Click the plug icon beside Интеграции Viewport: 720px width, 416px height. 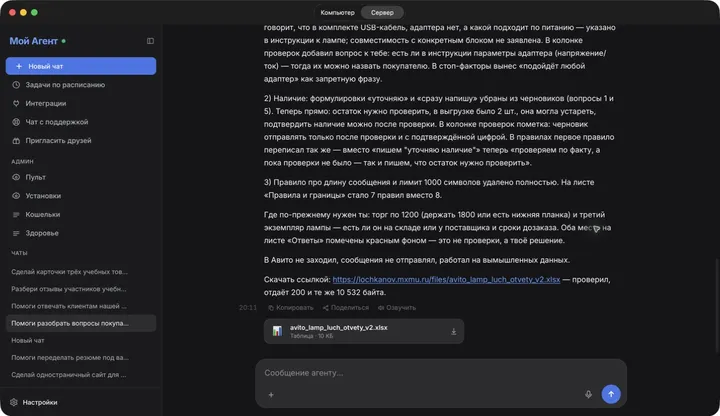click(x=16, y=103)
